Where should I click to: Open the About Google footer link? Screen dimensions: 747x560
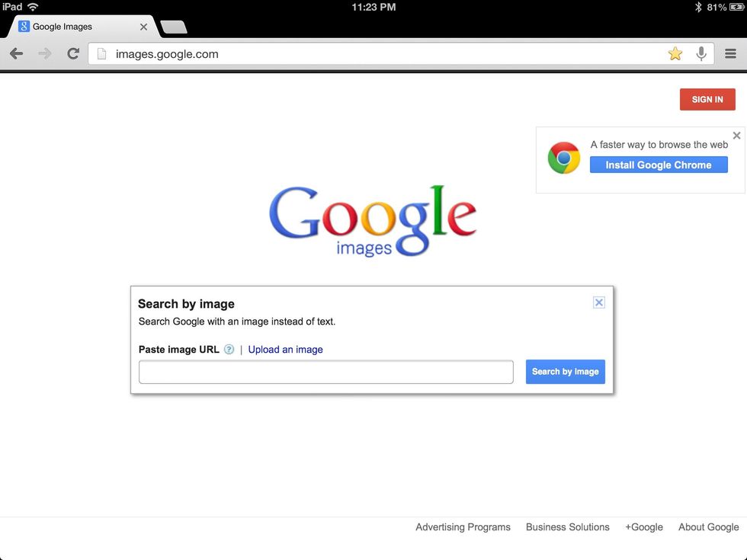(x=708, y=527)
